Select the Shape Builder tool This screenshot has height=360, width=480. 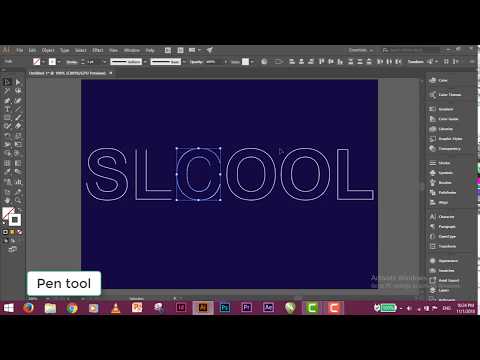coord(7,153)
